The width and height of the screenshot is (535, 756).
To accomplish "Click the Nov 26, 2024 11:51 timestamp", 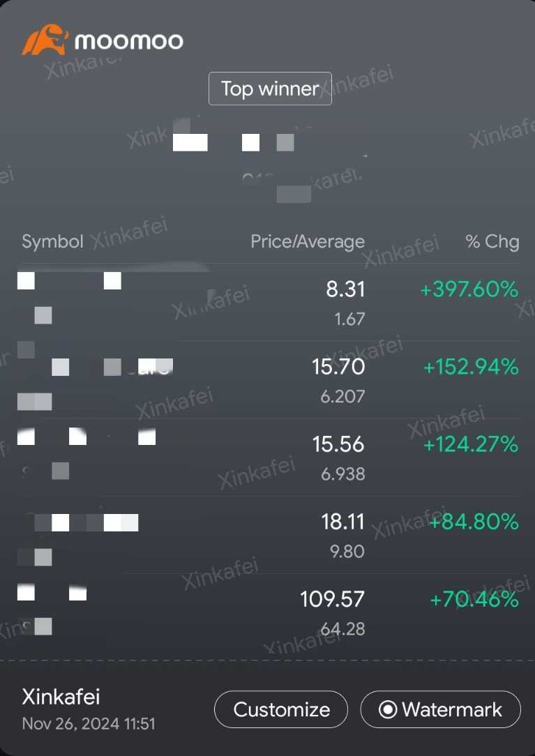I will (89, 724).
